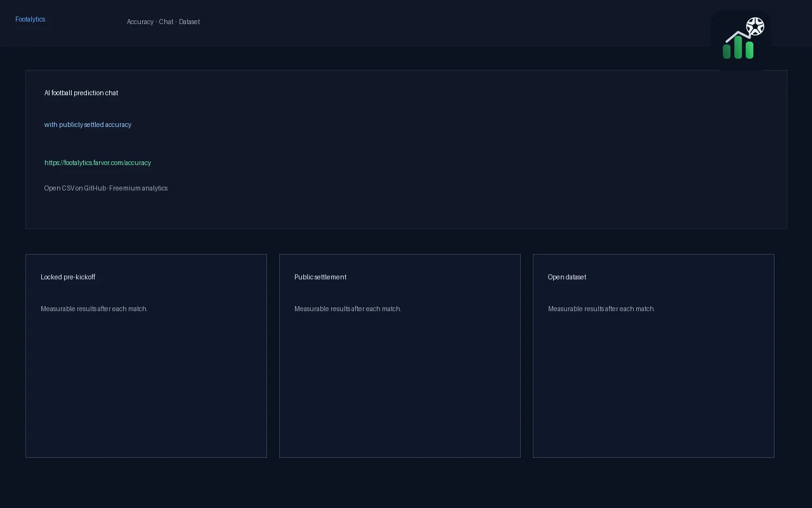Click the Footalytics chart and ball logo icon
The width and height of the screenshot is (812, 508).
point(741,40)
